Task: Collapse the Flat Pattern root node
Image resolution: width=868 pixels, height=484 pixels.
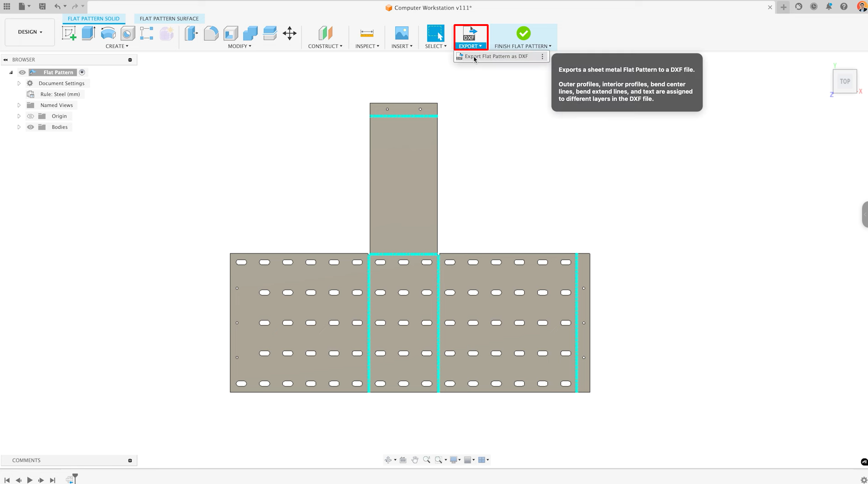Action: (x=11, y=72)
